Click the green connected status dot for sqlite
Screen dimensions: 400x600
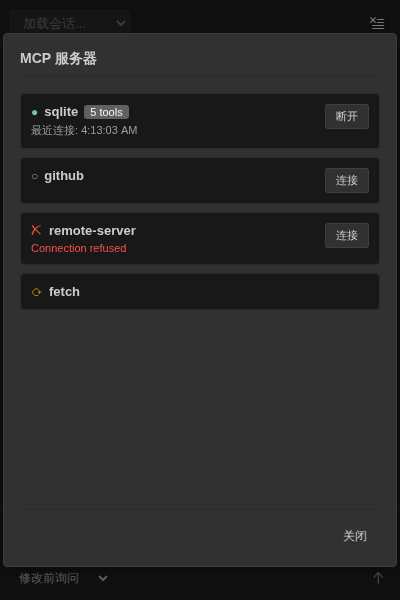[34, 112]
